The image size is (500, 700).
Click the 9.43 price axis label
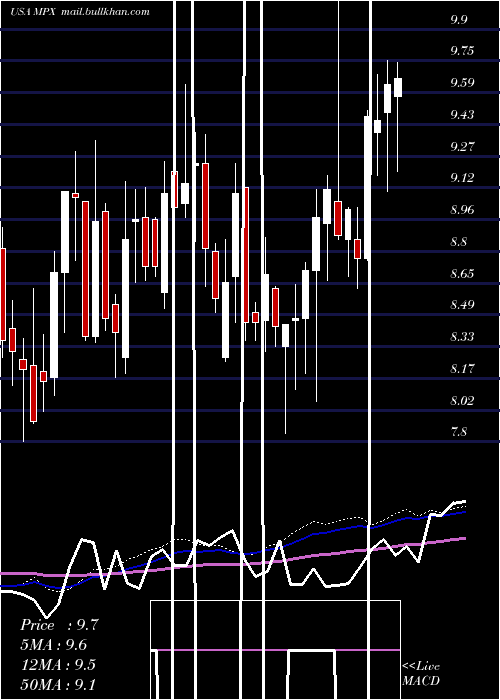pyautogui.click(x=462, y=114)
